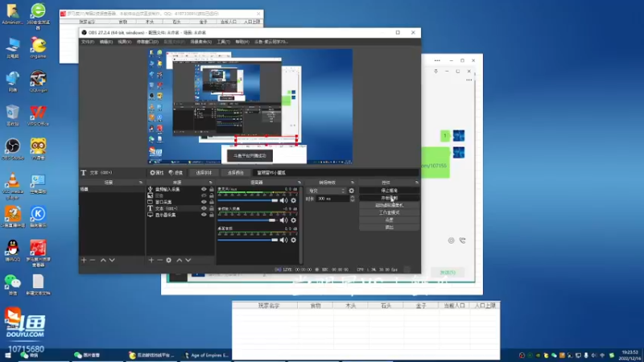The height and width of the screenshot is (362, 644).
Task: Click the Settings button in Controls
Action: coord(389,220)
